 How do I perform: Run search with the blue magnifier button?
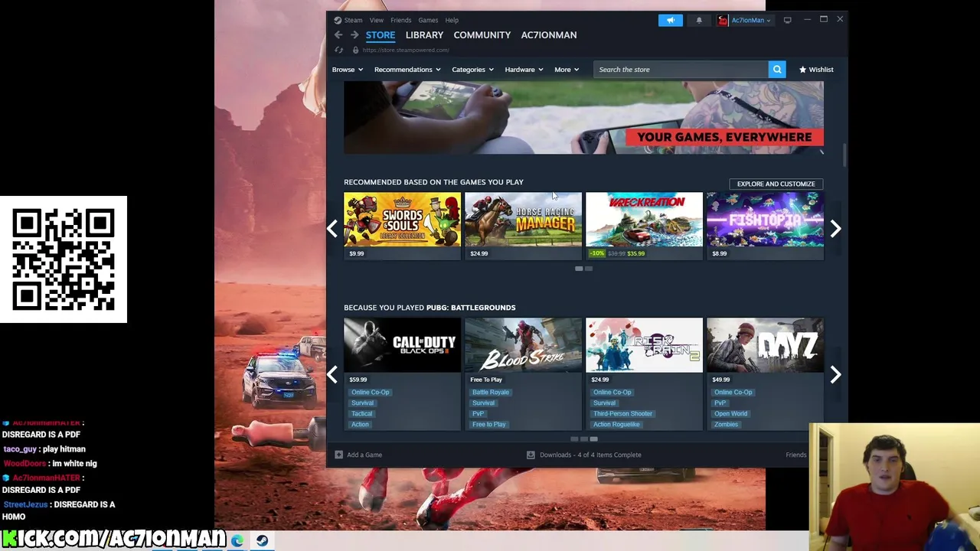click(x=777, y=70)
